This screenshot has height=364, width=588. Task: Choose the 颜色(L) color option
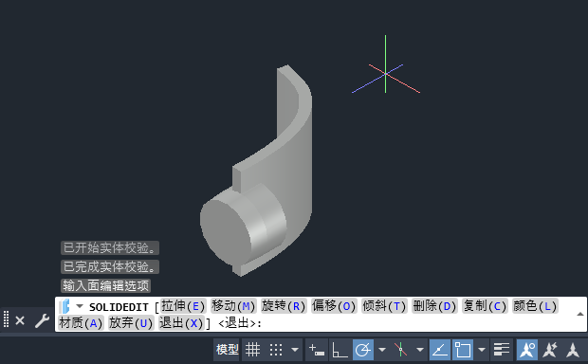535,306
